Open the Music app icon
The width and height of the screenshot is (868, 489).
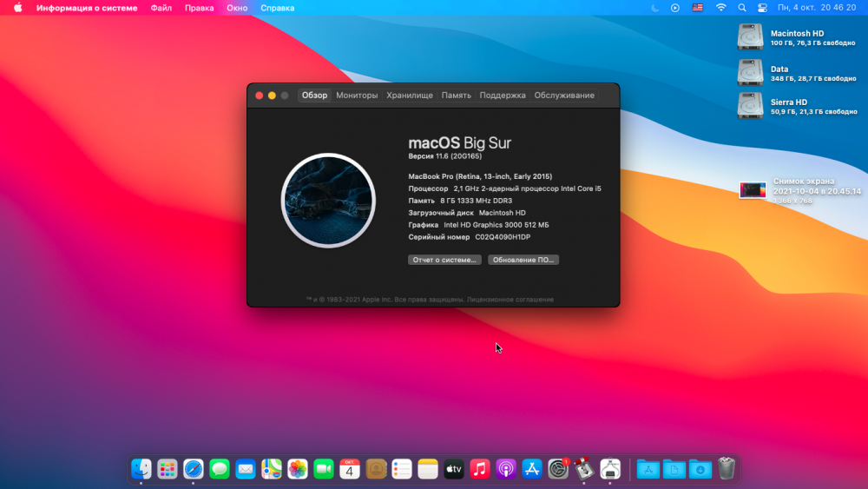pos(480,469)
